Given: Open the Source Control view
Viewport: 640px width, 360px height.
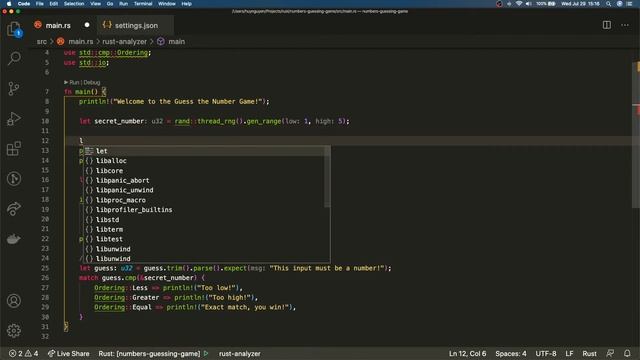Looking at the screenshot, I should 14,89.
